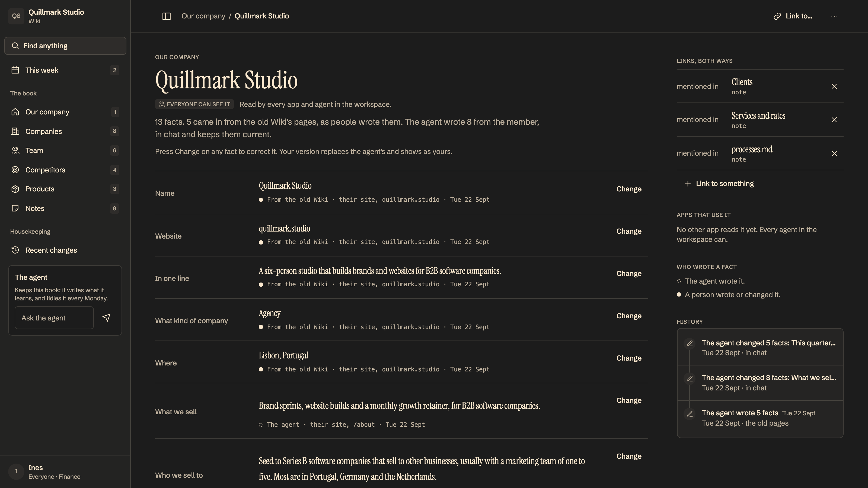The image size is (868, 488).
Task: Change the Name fact
Action: 629,189
